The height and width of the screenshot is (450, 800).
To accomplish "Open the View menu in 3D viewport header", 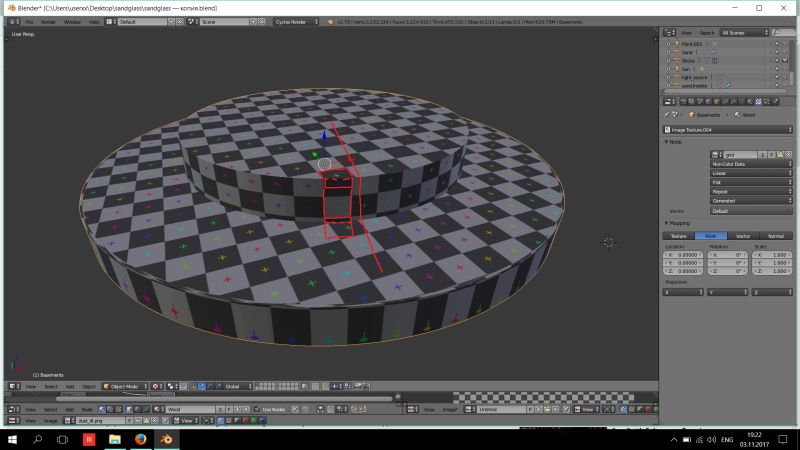I will [31, 387].
